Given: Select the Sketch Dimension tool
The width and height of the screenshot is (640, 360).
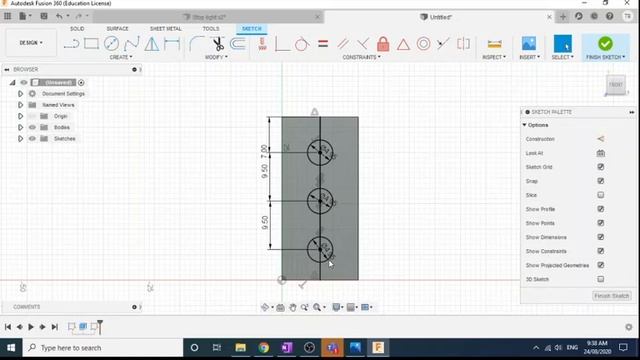Looking at the screenshot, I should click(172, 44).
